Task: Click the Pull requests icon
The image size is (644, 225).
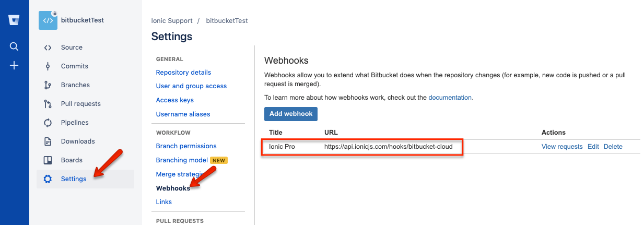Action: tap(48, 104)
